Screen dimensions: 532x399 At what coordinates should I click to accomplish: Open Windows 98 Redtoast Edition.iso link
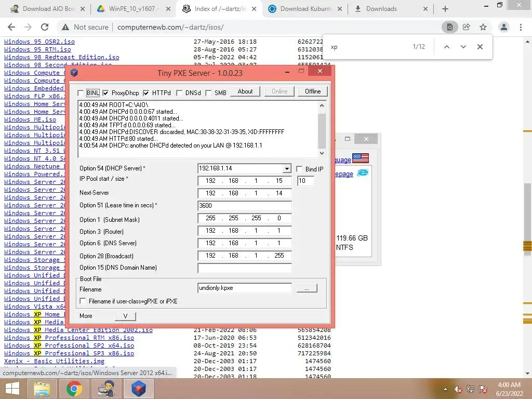[x=62, y=57]
